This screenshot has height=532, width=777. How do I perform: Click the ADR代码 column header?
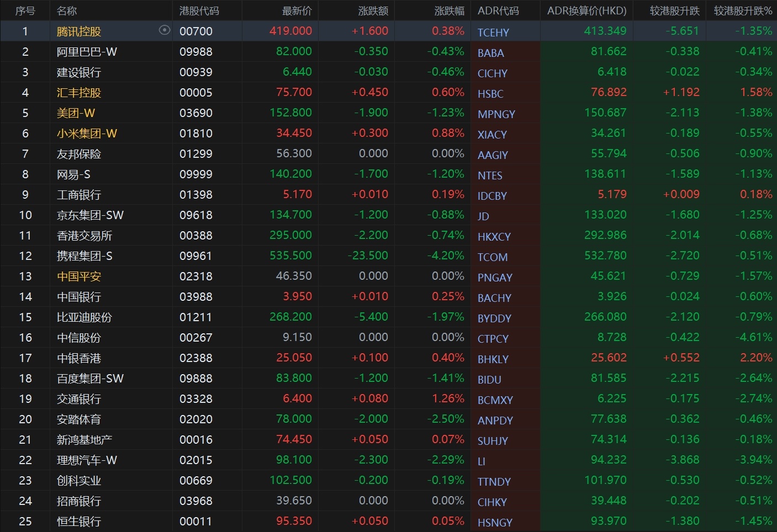click(498, 10)
